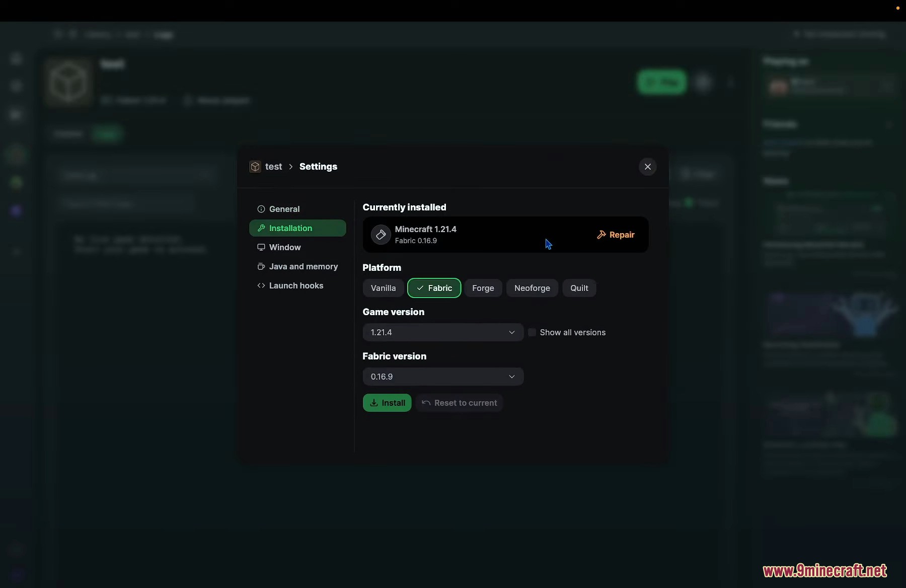Screen dimensions: 906x588
Task: Click the Settings breadcrumb text
Action: tap(318, 167)
